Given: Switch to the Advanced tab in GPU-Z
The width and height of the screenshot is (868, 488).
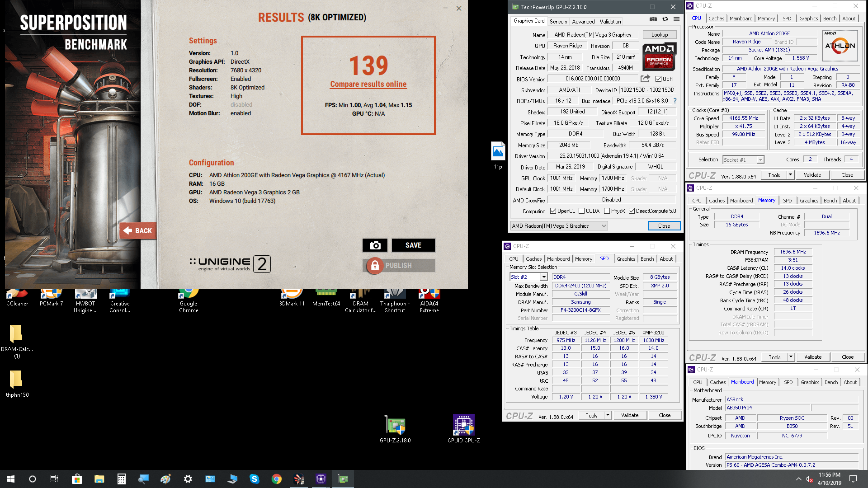Looking at the screenshot, I should pyautogui.click(x=583, y=21).
